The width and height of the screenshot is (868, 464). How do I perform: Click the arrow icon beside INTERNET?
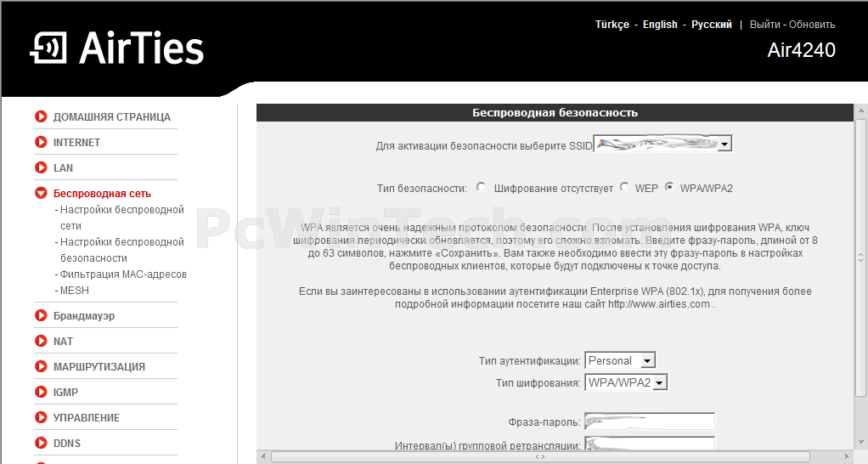coord(41,142)
